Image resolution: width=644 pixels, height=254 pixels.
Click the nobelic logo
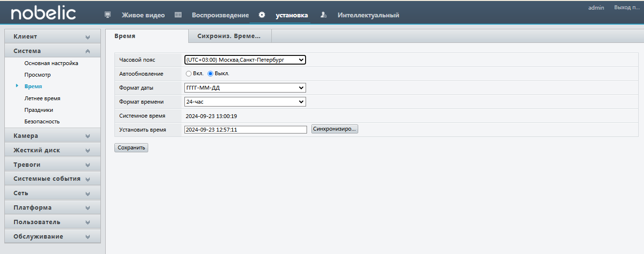tap(43, 13)
